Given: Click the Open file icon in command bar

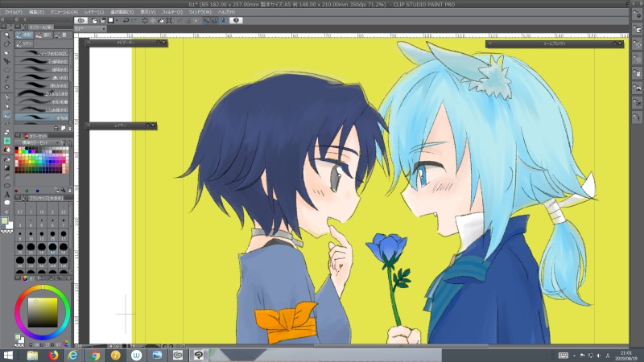Looking at the screenshot, I should pos(102,20).
